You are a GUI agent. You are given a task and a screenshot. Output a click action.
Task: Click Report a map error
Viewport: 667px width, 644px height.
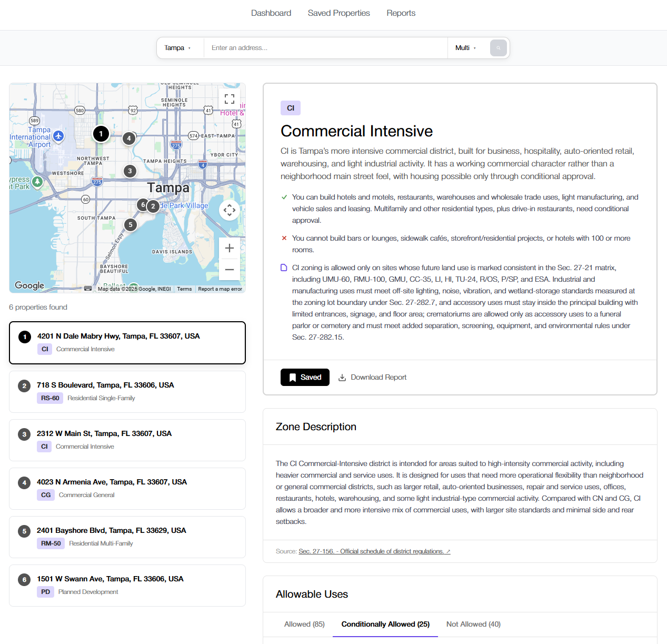click(x=220, y=289)
